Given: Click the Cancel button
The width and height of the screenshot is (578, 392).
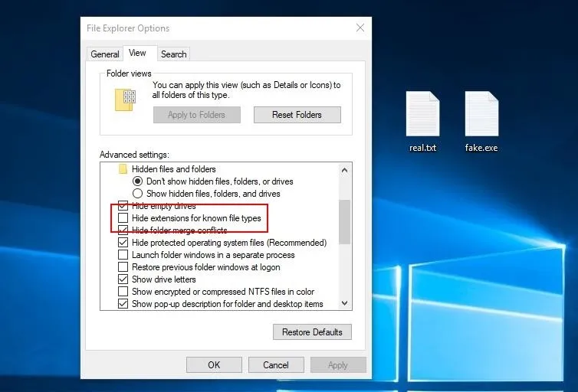Looking at the screenshot, I should [276, 364].
